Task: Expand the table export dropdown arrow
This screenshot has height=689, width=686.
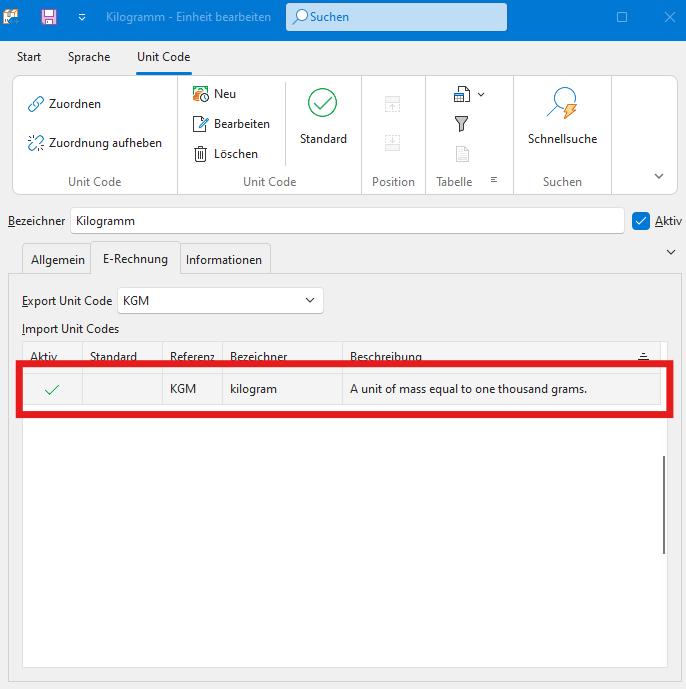Action: click(481, 95)
